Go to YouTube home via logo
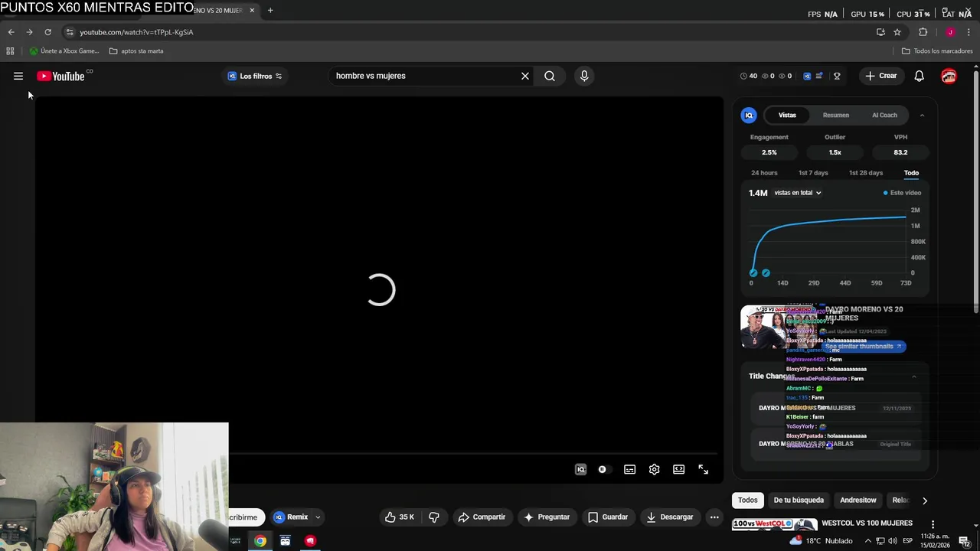The height and width of the screenshot is (551, 980). [60, 76]
